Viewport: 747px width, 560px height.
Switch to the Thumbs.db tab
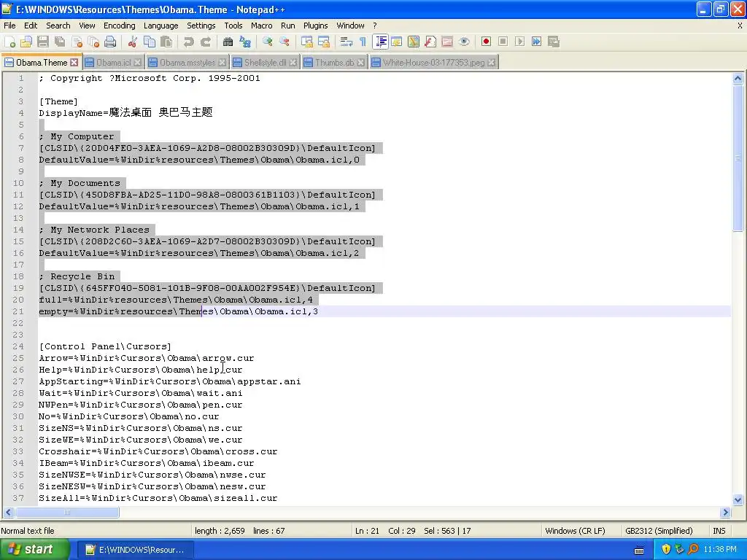(334, 63)
